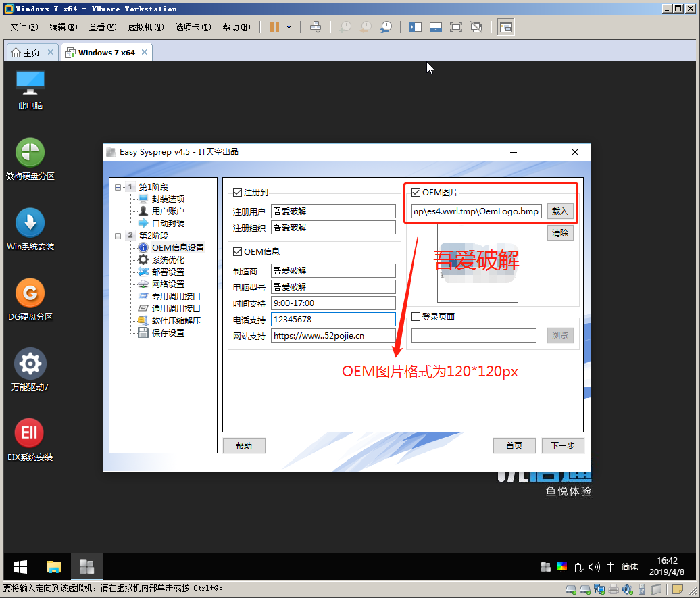Image resolution: width=700 pixels, height=598 pixels.
Task: Close the Windows 7 x64 tab
Action: tap(145, 52)
